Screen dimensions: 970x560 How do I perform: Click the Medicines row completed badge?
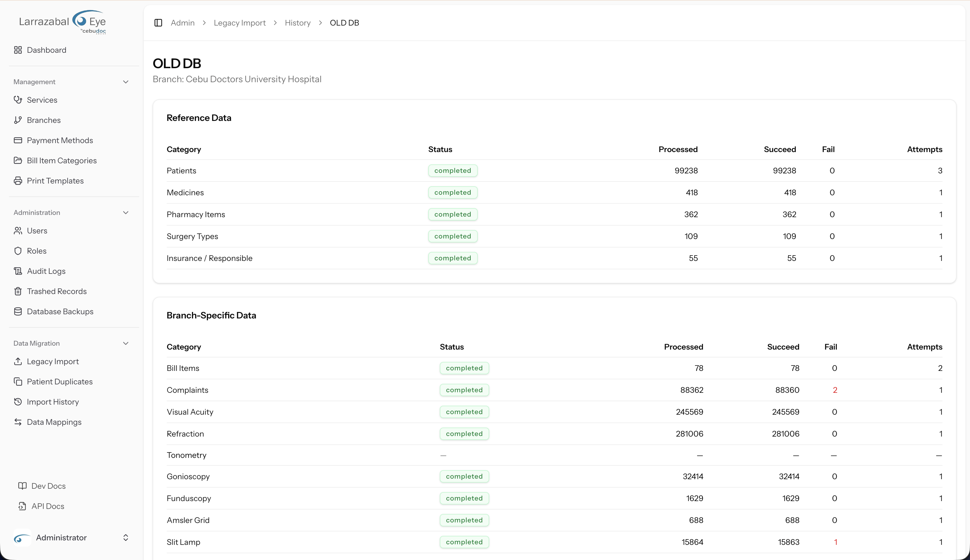pyautogui.click(x=452, y=193)
